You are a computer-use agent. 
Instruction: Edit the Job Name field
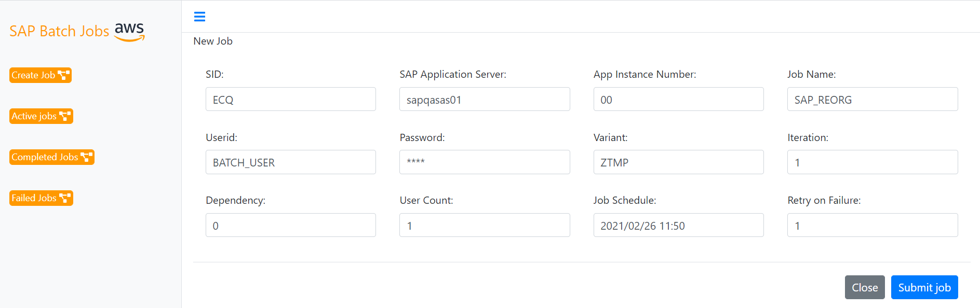click(872, 99)
